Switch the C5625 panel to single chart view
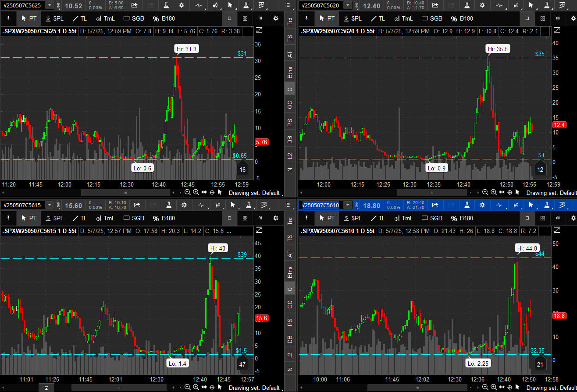This screenshot has width=577, height=392. [229, 18]
